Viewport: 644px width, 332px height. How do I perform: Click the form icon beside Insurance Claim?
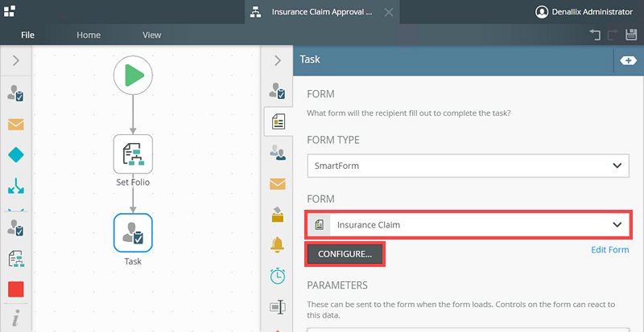click(x=319, y=225)
